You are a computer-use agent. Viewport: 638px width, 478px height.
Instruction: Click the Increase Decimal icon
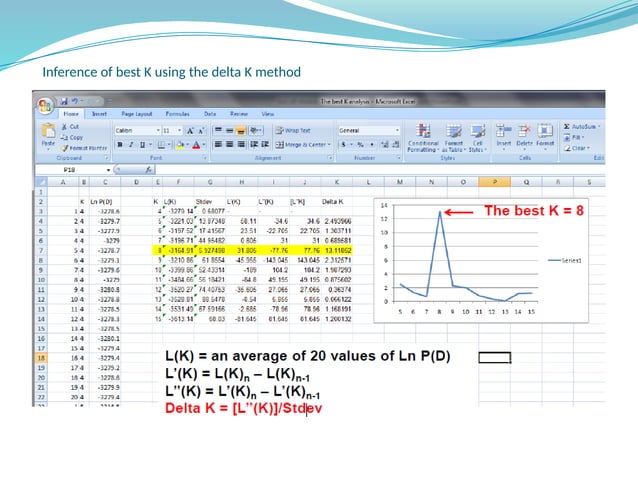385,144
